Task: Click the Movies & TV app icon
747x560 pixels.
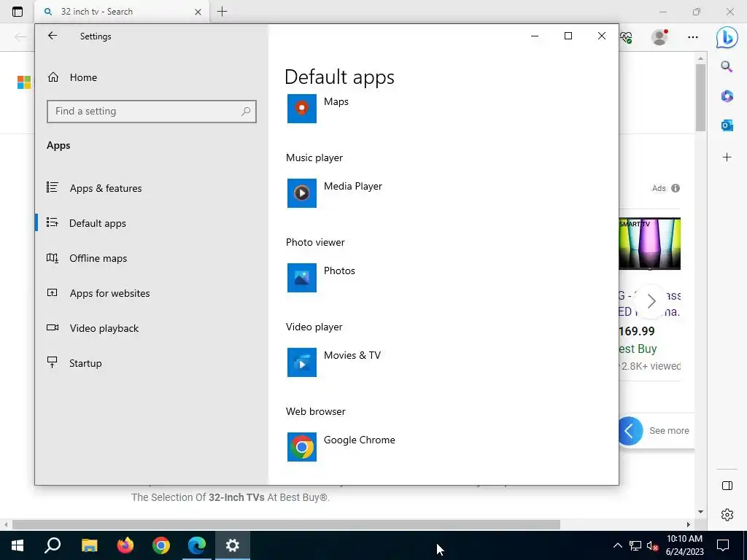Action: (301, 362)
